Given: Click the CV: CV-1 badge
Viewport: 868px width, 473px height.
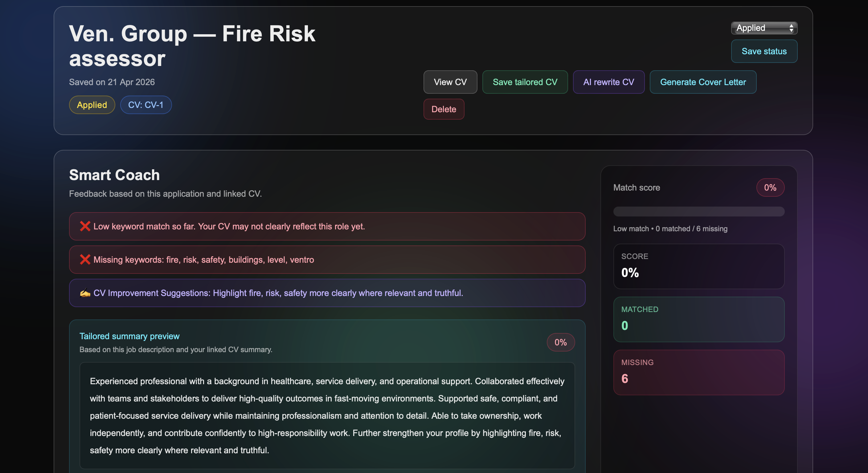Looking at the screenshot, I should [x=146, y=105].
